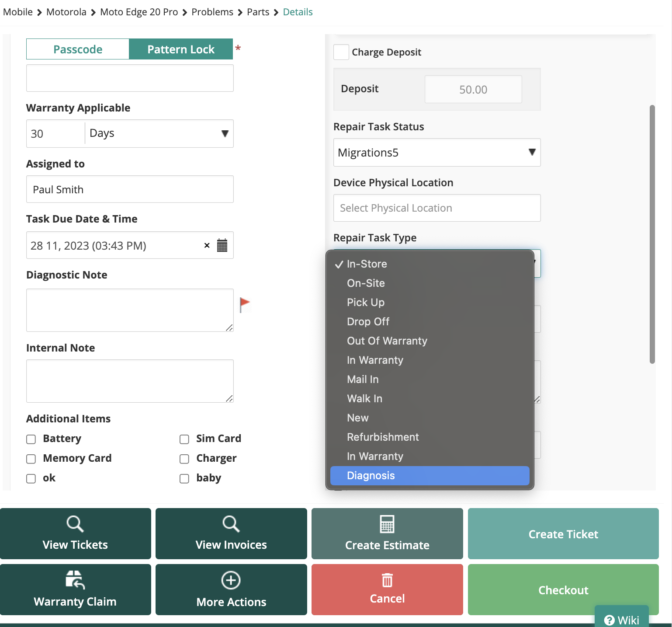Choose Out Of Warranty option
This screenshot has width=672, height=627.
pyautogui.click(x=430, y=341)
